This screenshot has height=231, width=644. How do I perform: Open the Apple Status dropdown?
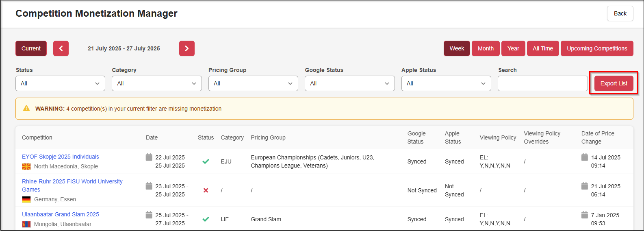pyautogui.click(x=446, y=83)
